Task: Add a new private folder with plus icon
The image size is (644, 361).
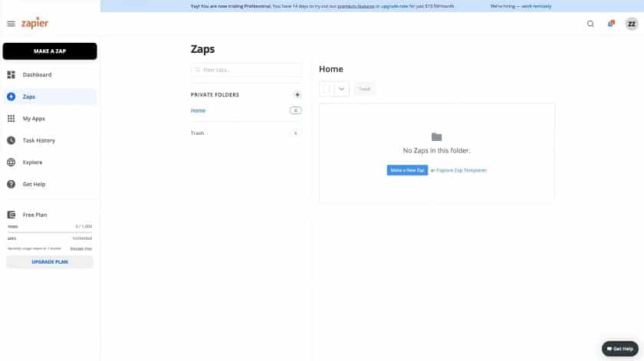Action: click(x=297, y=95)
